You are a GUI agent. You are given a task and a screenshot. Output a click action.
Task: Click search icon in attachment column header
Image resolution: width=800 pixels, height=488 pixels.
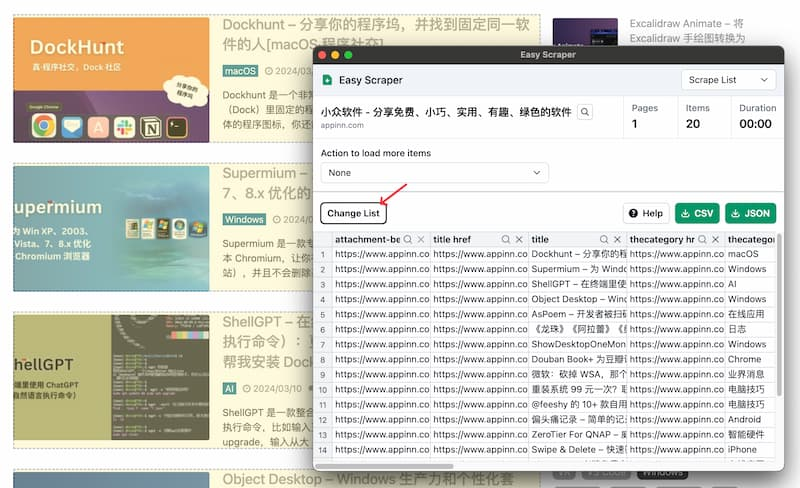coord(408,239)
